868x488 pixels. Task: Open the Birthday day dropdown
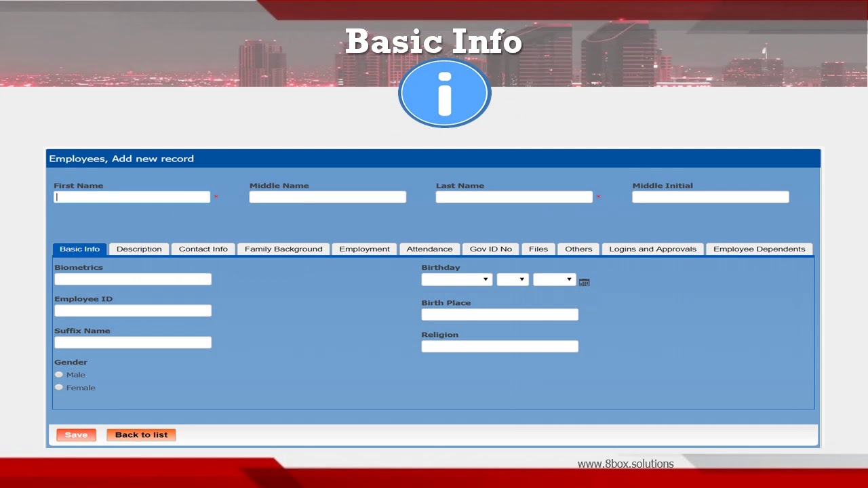coord(513,279)
